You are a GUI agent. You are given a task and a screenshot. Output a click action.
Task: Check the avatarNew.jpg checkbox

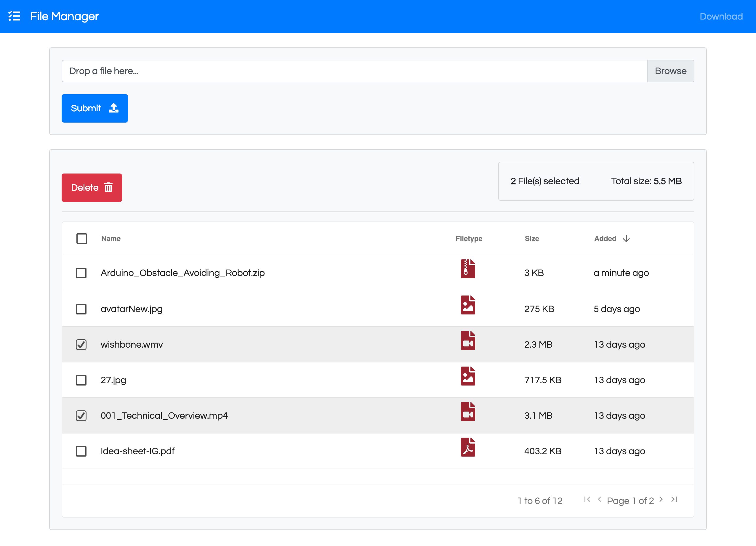(x=81, y=309)
